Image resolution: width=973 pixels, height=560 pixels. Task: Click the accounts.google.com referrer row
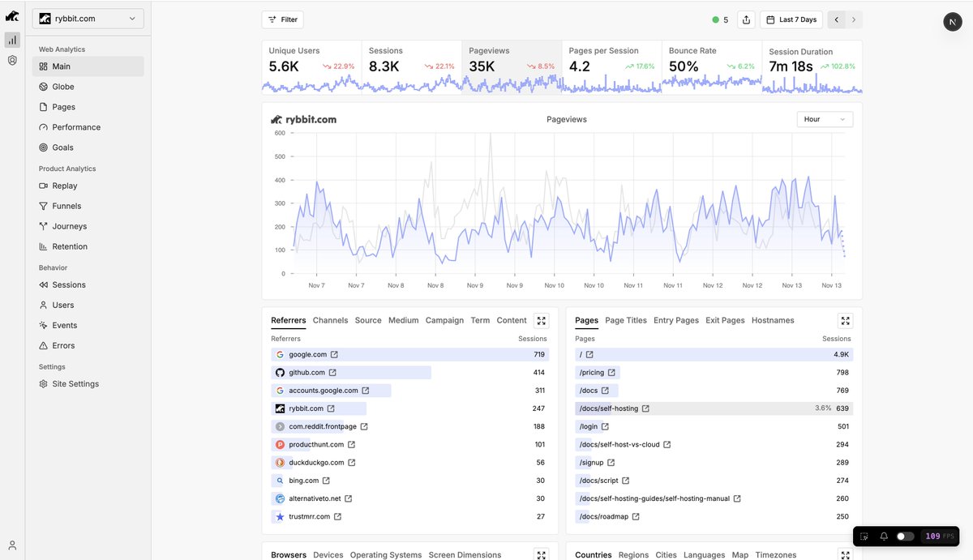pyautogui.click(x=409, y=391)
